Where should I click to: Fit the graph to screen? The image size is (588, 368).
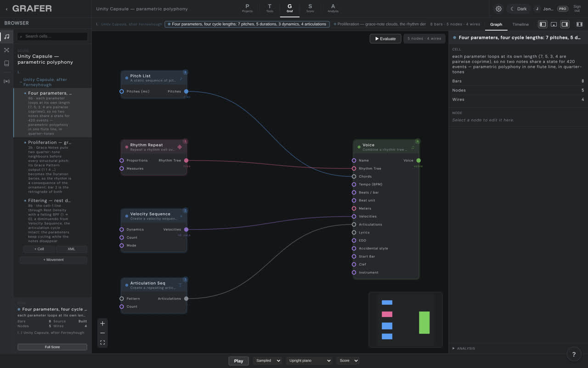coord(102,343)
